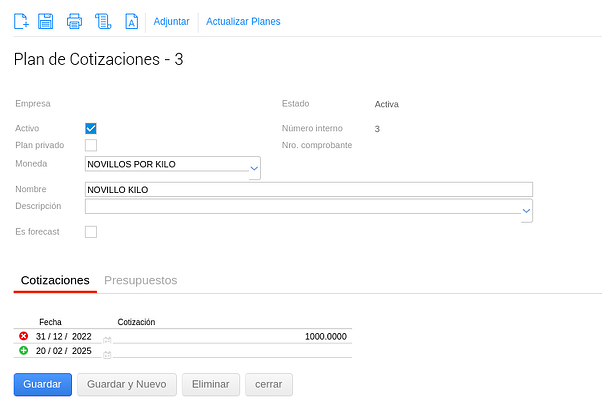Uncheck the Activo checkbox
602x405 pixels.
91,128
